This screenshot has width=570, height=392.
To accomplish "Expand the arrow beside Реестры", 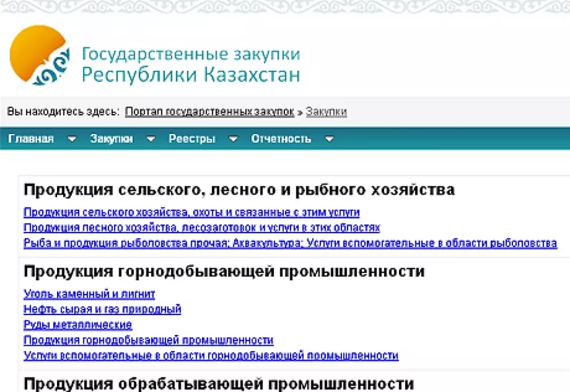I will click(x=233, y=139).
